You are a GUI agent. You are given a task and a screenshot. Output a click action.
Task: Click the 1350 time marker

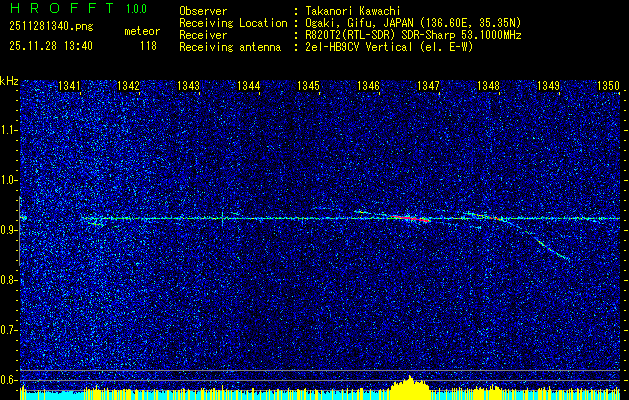(x=609, y=86)
